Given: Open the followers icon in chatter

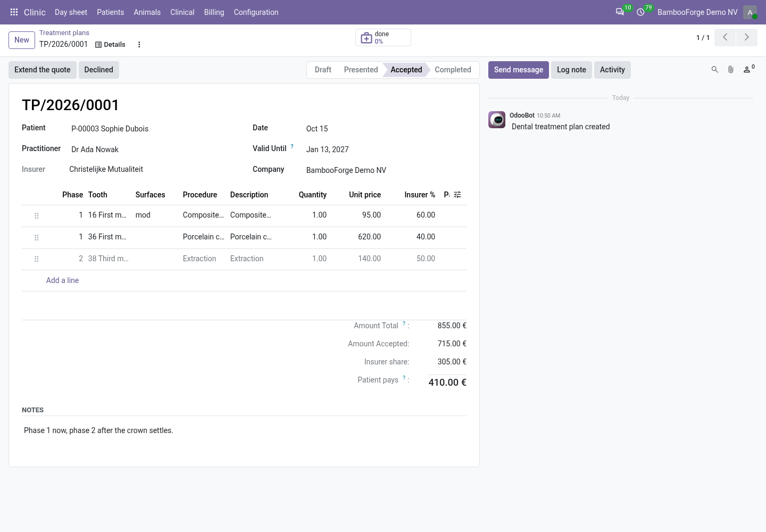Looking at the screenshot, I should tap(748, 69).
